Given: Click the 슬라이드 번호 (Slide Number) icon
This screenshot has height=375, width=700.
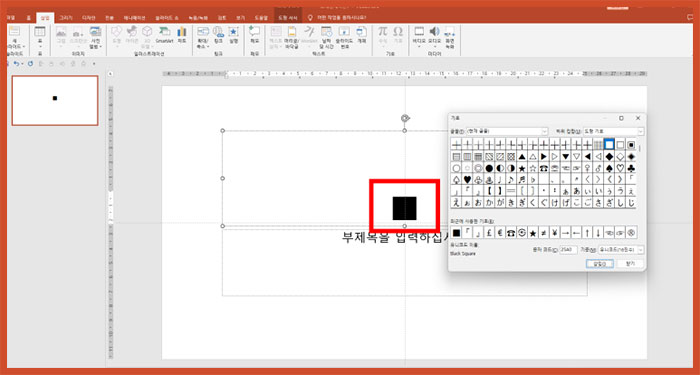Looking at the screenshot, I should pos(344,31).
